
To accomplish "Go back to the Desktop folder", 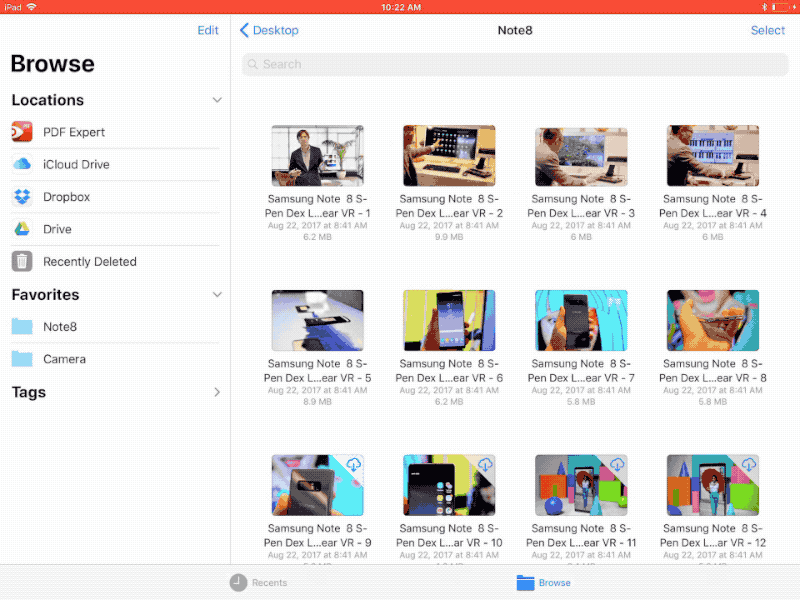I will click(269, 30).
